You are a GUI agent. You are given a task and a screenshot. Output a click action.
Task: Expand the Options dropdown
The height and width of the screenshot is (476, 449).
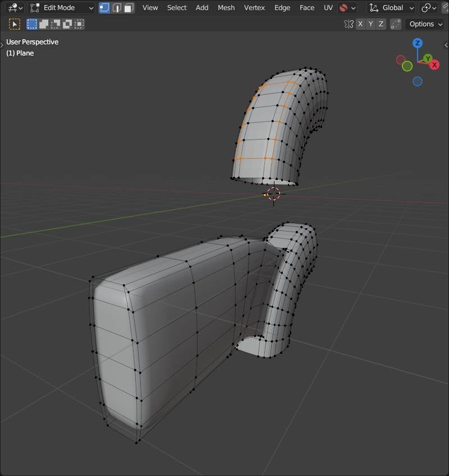[x=425, y=24]
